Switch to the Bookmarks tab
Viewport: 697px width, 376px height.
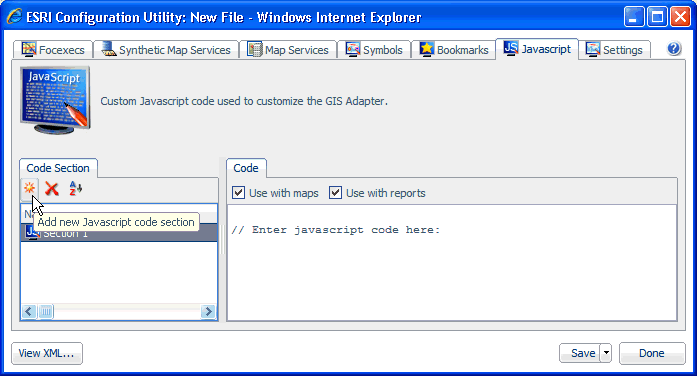point(454,50)
